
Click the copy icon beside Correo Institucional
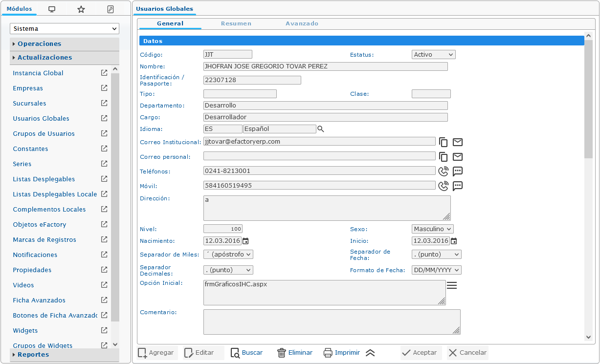(443, 142)
